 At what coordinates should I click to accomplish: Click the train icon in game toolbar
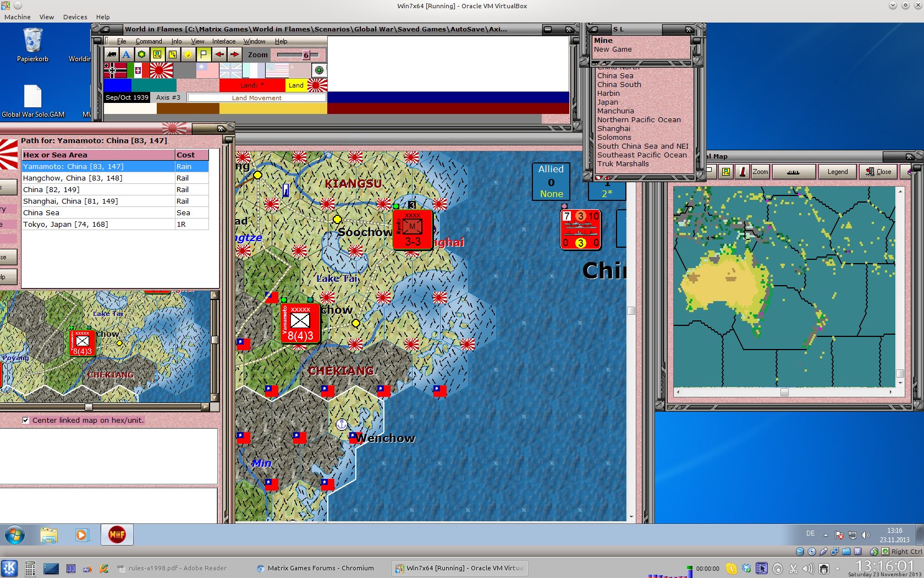112,54
